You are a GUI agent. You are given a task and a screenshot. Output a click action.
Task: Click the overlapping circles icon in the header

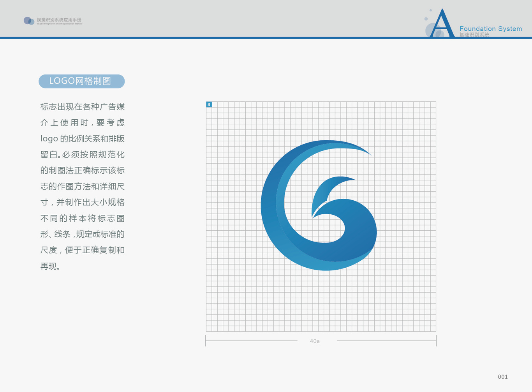point(29,21)
